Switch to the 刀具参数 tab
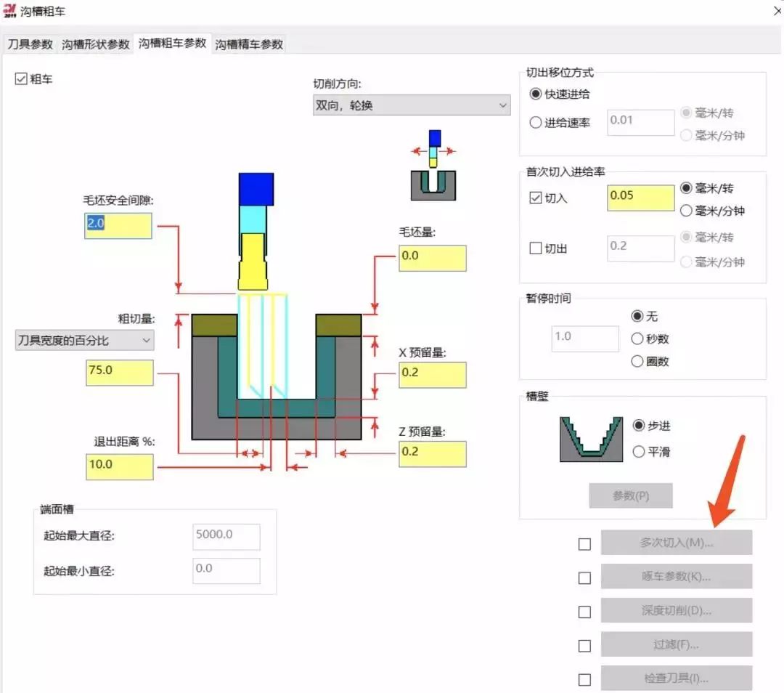Screen dimensions: 784x693 [30, 44]
